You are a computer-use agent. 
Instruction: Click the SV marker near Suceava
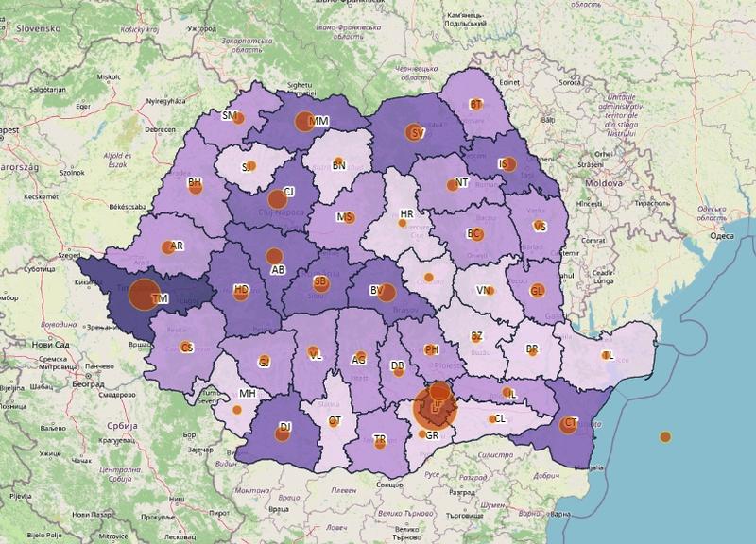416,133
